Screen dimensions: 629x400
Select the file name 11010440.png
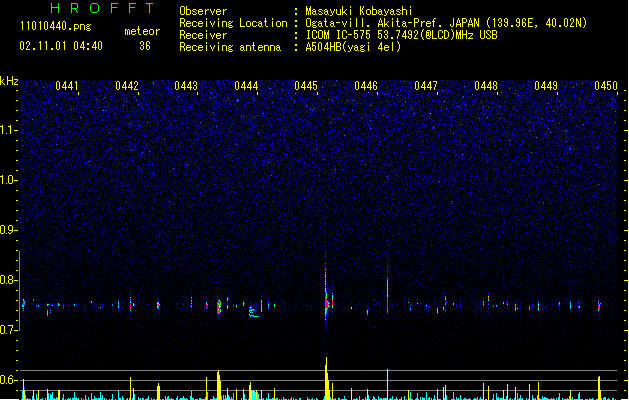click(56, 26)
